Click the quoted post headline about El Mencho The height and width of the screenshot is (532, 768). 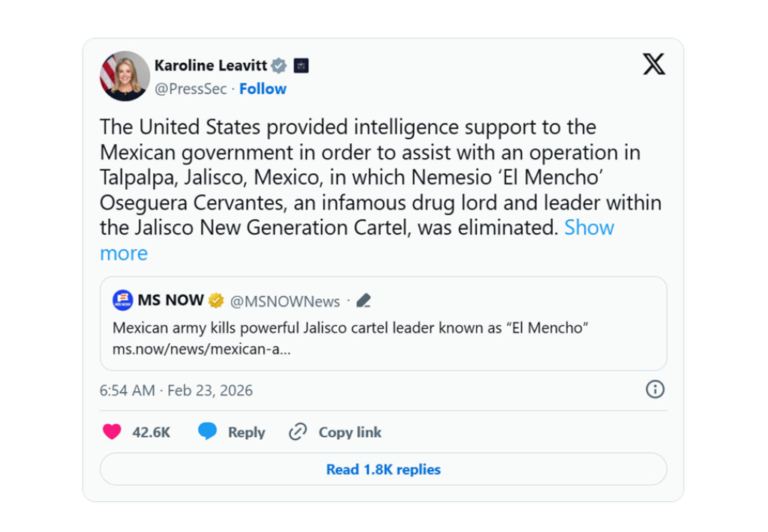click(350, 327)
